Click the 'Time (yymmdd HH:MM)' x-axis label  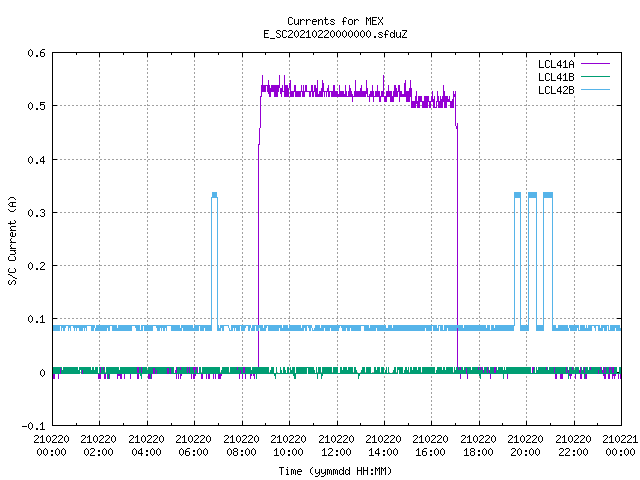point(335,471)
